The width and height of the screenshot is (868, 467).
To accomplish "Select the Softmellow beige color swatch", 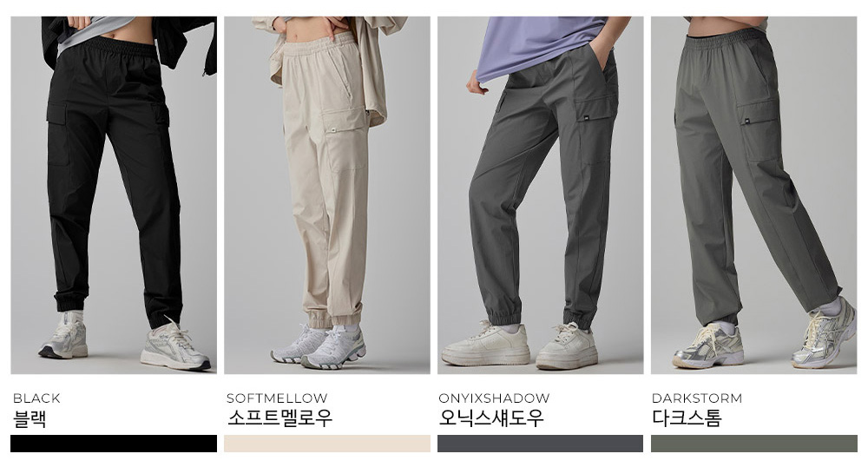I will (327, 444).
